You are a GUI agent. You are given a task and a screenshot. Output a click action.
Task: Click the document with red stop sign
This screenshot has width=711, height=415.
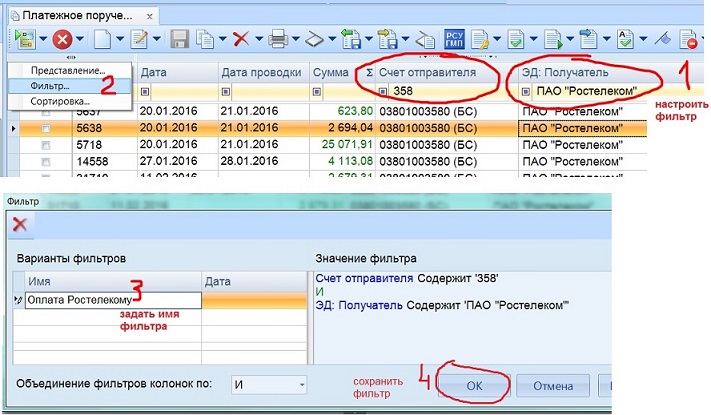pos(688,39)
